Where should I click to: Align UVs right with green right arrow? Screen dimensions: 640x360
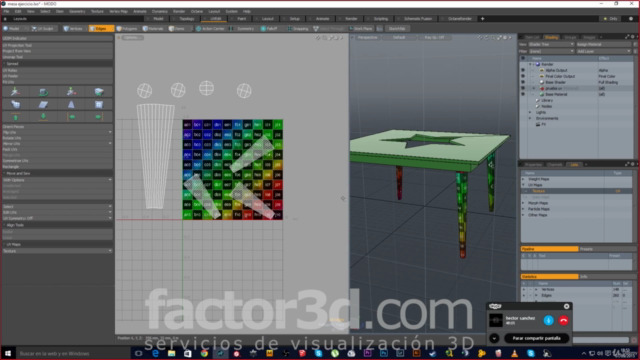click(x=98, y=117)
